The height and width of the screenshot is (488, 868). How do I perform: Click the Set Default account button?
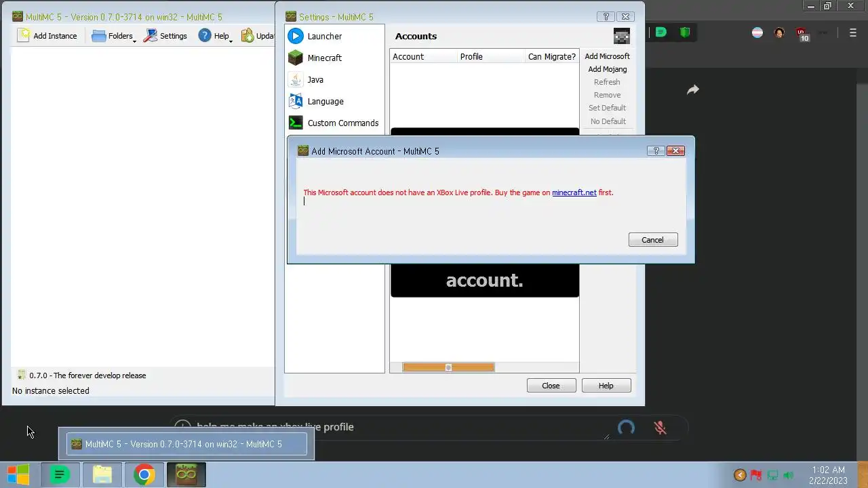point(607,108)
